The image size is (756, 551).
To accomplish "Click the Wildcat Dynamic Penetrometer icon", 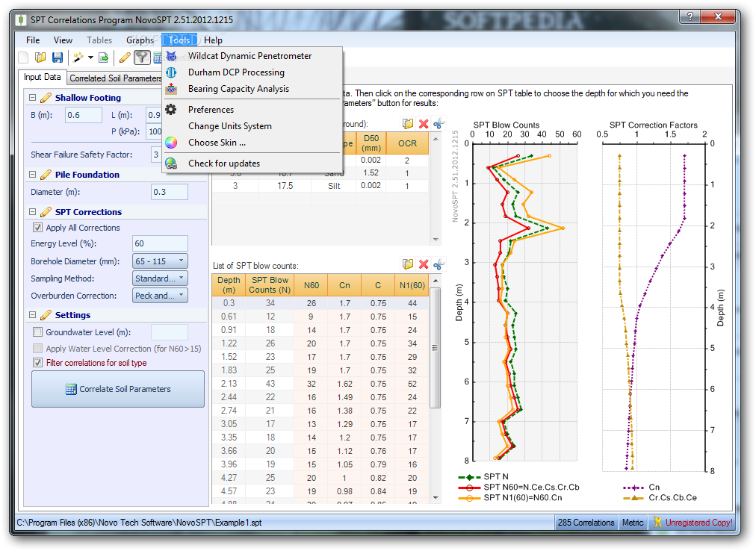I will [x=171, y=56].
